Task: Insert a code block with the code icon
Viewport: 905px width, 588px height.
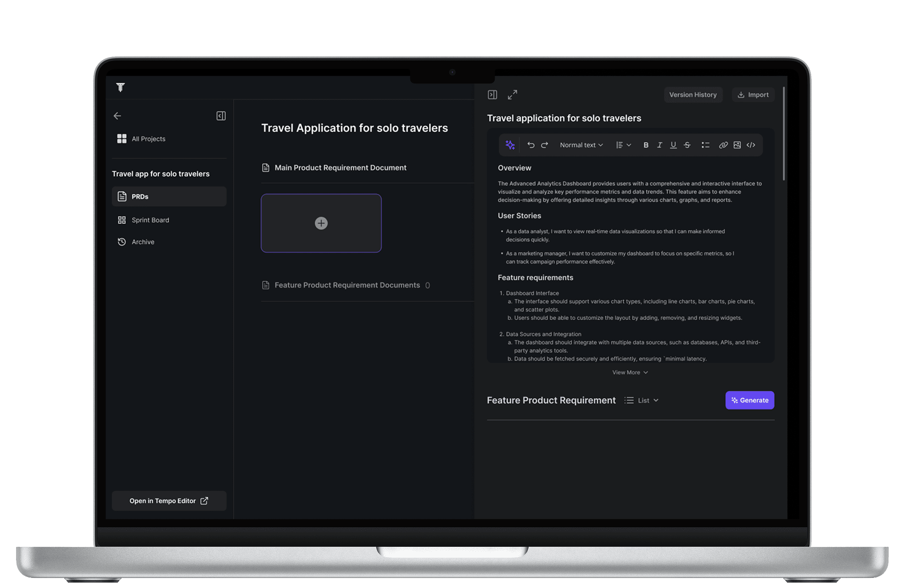Action: (x=751, y=145)
